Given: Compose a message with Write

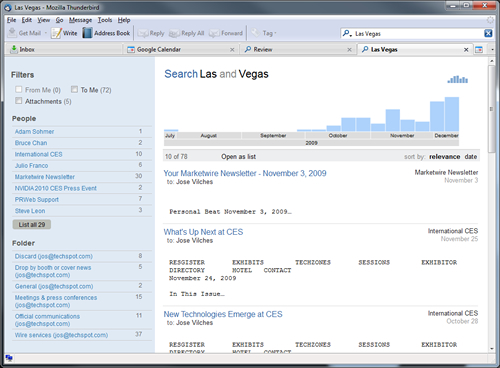Looking at the screenshot, I should [x=64, y=33].
